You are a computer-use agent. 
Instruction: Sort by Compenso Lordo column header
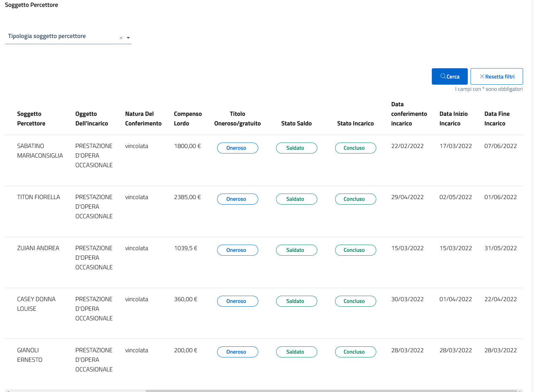click(x=188, y=119)
